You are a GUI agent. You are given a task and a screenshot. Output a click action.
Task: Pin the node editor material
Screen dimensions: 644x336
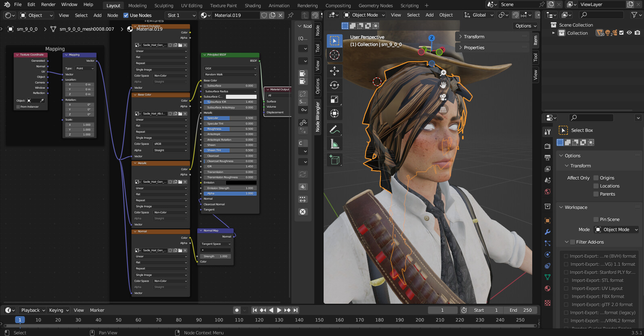pos(290,15)
